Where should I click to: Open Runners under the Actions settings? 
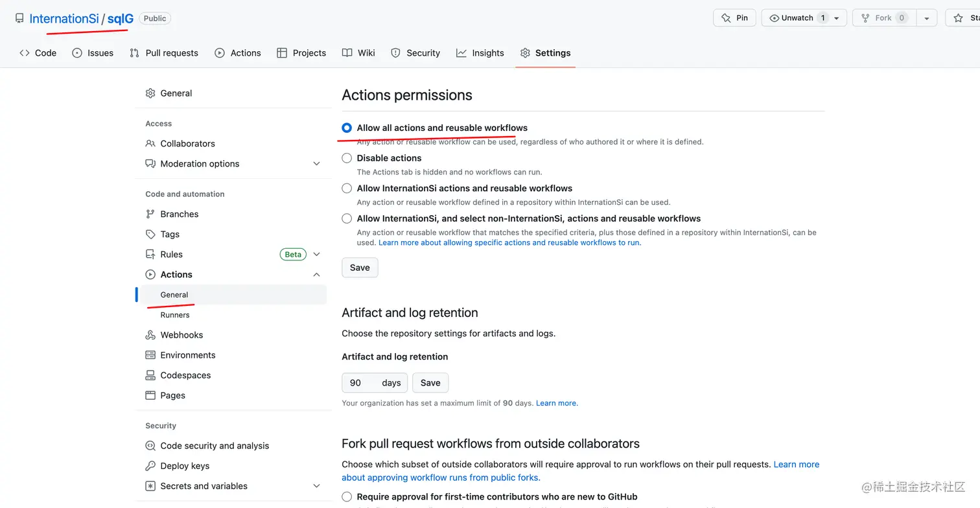click(175, 315)
